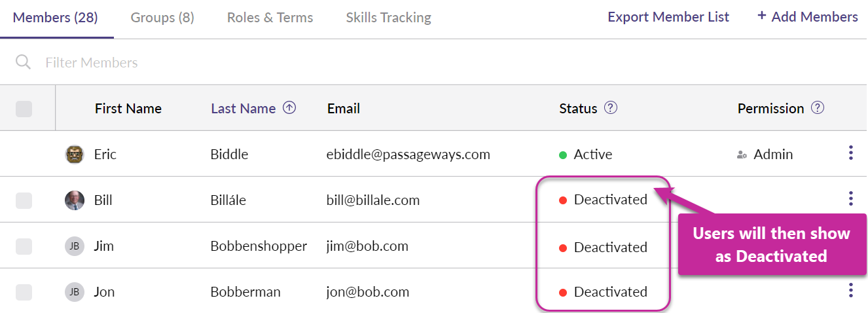Click Eric Biddle's avatar image
The height and width of the screenshot is (313, 868).
pos(75,155)
